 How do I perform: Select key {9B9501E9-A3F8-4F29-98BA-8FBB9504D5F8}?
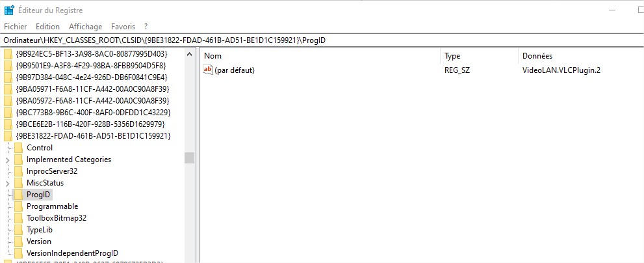click(x=91, y=66)
